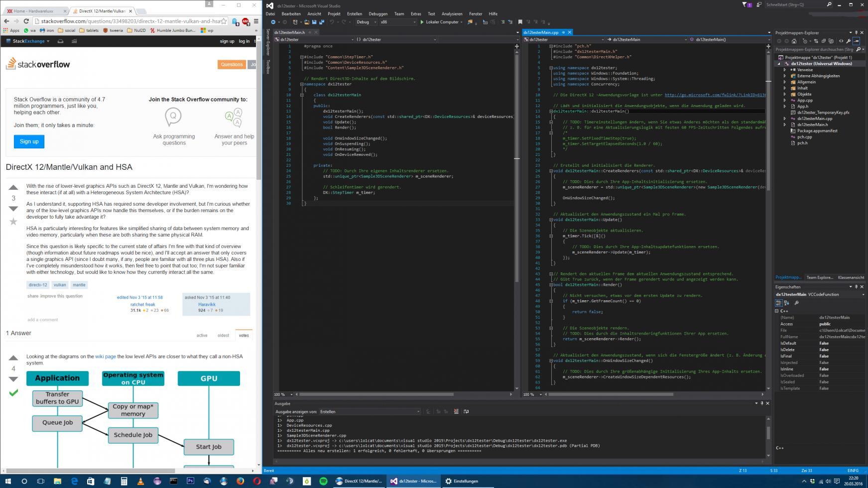
Task: Bookmark the page with Chrome's star icon
Action: (x=224, y=21)
